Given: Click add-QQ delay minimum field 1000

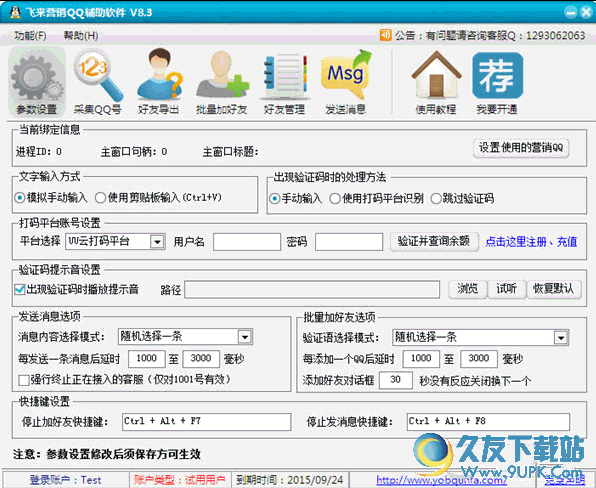Looking at the screenshot, I should click(x=421, y=359).
